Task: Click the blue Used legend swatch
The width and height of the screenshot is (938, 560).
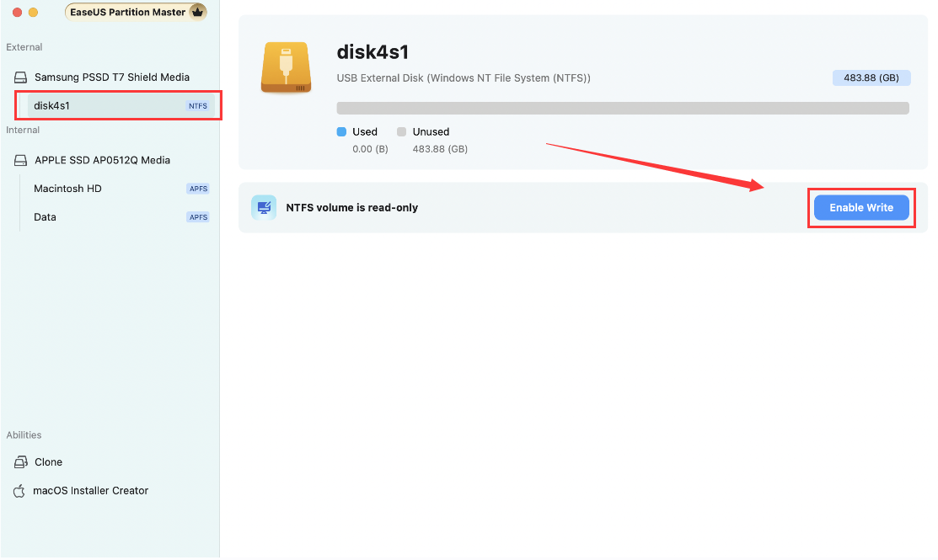Action: click(x=341, y=131)
